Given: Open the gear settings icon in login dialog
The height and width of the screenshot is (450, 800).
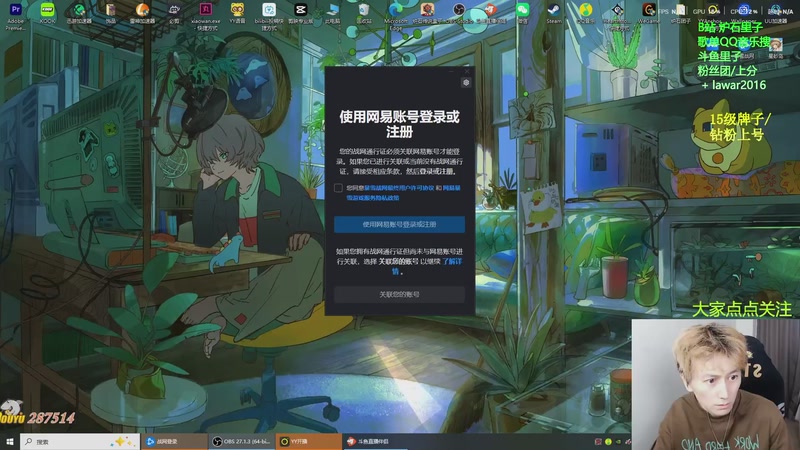Looking at the screenshot, I should 466,83.
